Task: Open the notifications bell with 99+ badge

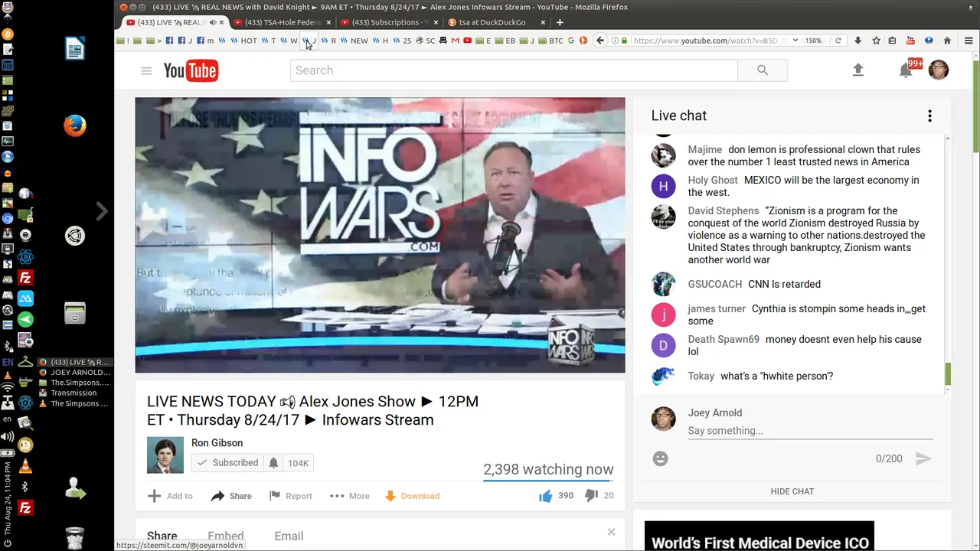Action: coord(906,70)
